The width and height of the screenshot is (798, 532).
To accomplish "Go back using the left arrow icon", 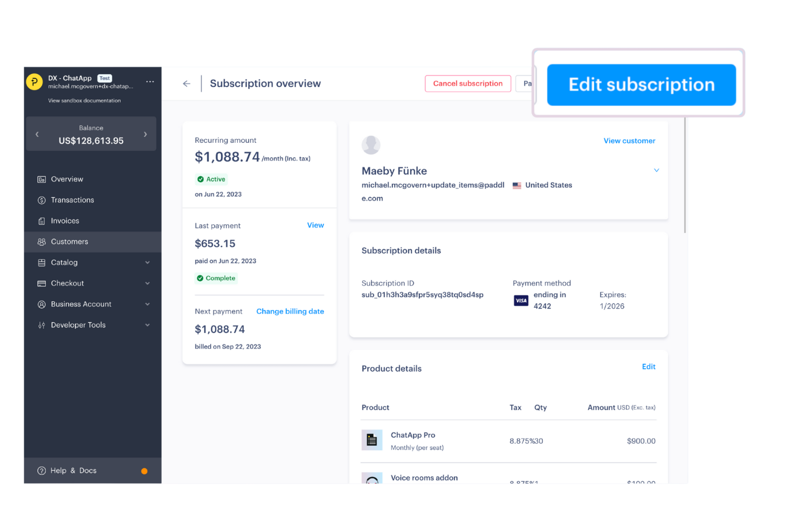I will click(x=187, y=84).
